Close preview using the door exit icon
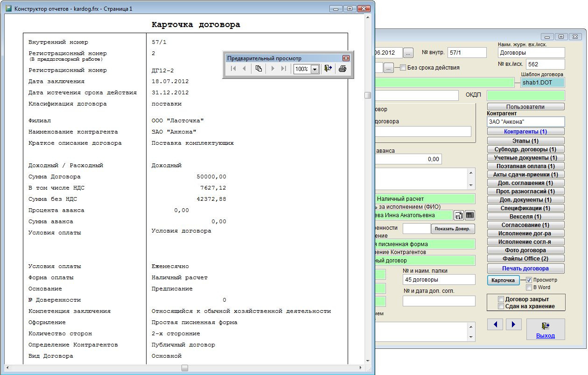 coord(328,69)
